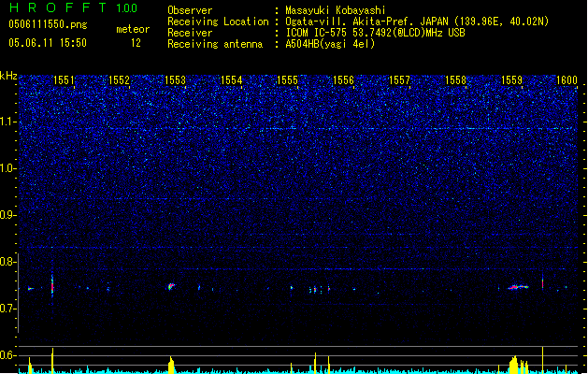Click the 1.1 kHz frequency label

coord(8,122)
